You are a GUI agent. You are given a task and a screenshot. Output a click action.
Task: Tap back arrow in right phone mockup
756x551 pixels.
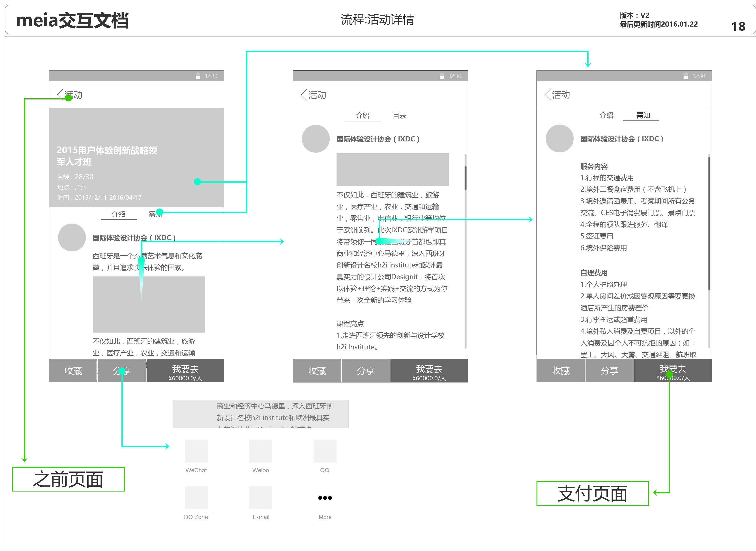pos(547,94)
